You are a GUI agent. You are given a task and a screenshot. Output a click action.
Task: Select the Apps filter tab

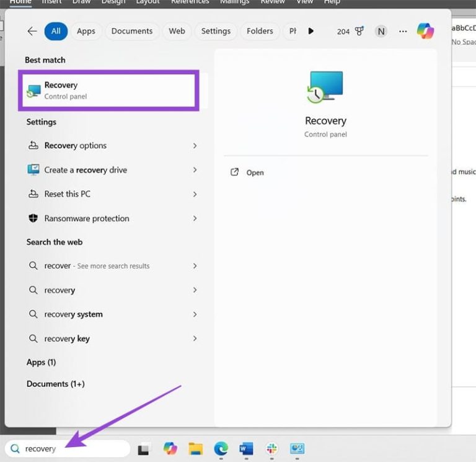pyautogui.click(x=86, y=31)
